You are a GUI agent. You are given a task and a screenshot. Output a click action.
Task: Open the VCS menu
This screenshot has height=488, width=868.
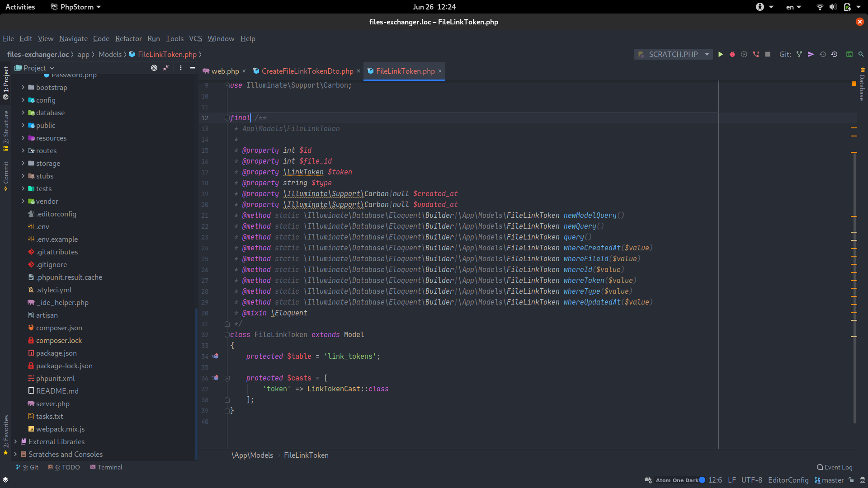pyautogui.click(x=195, y=38)
